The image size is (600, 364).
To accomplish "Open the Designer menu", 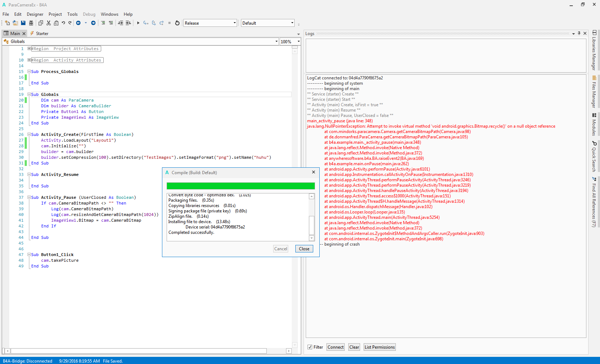I will (x=35, y=14).
